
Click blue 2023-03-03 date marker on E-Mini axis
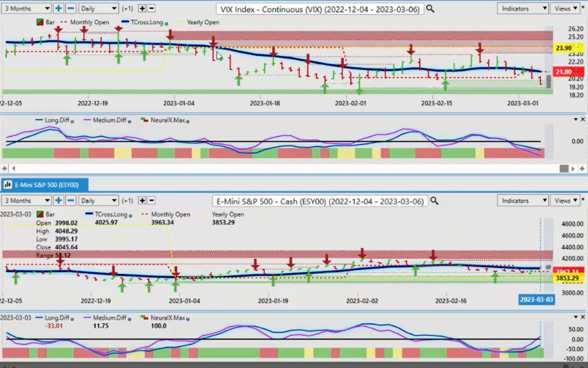click(x=537, y=300)
